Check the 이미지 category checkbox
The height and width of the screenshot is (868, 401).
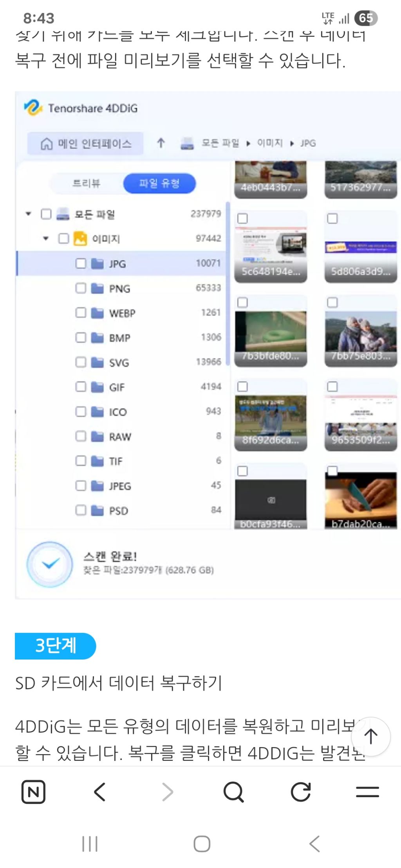64,239
